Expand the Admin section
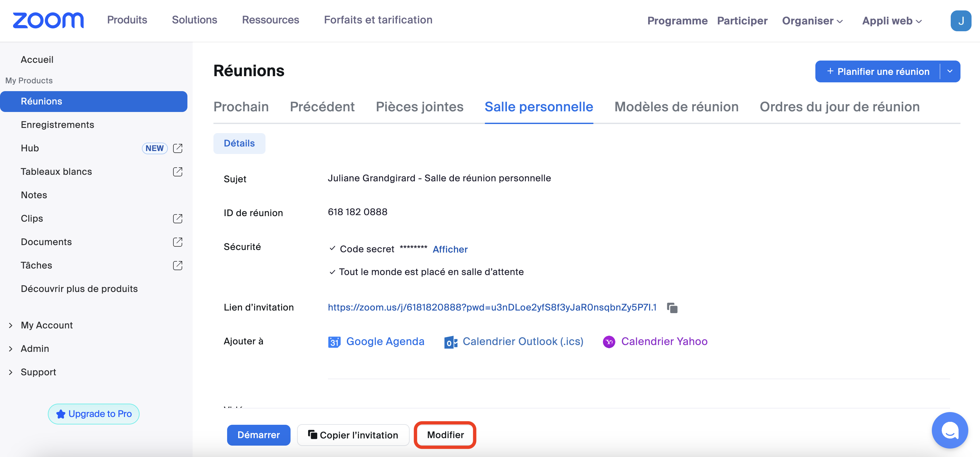 11,349
